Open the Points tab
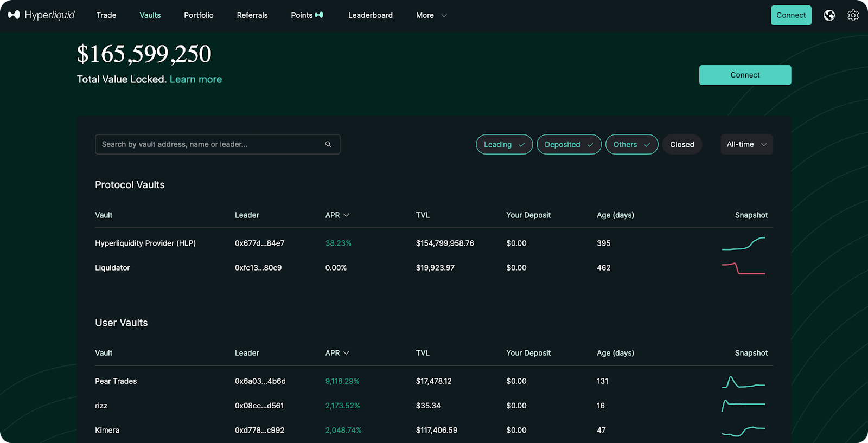Viewport: 868px width, 443px height. pos(307,15)
